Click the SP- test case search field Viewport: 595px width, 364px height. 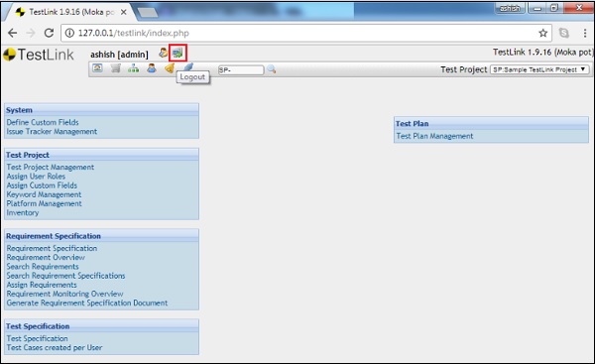pos(241,69)
